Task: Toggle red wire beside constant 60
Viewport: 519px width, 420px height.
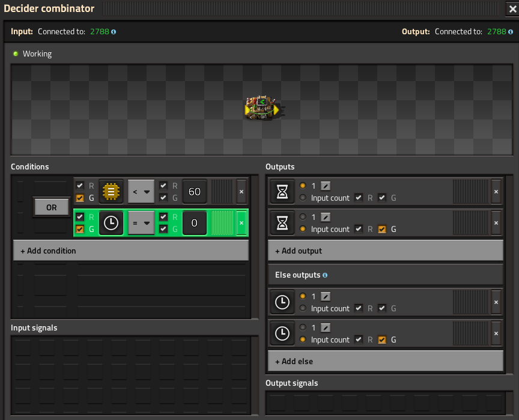Action: [163, 186]
